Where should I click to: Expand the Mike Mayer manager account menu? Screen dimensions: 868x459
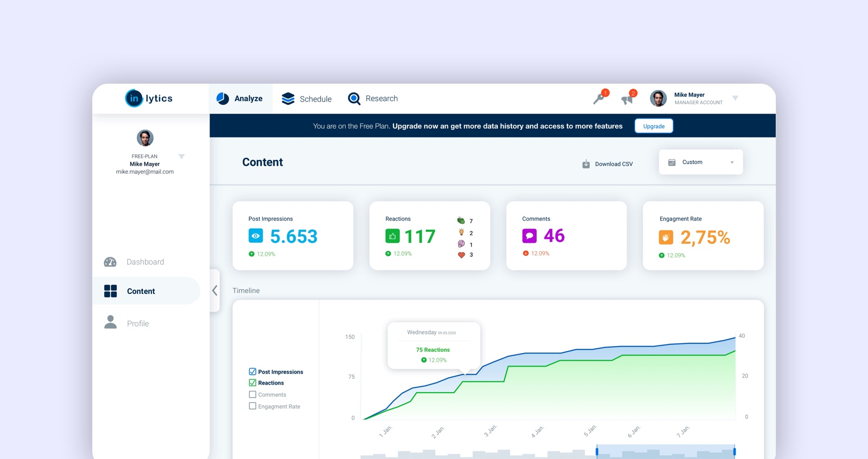coord(735,98)
